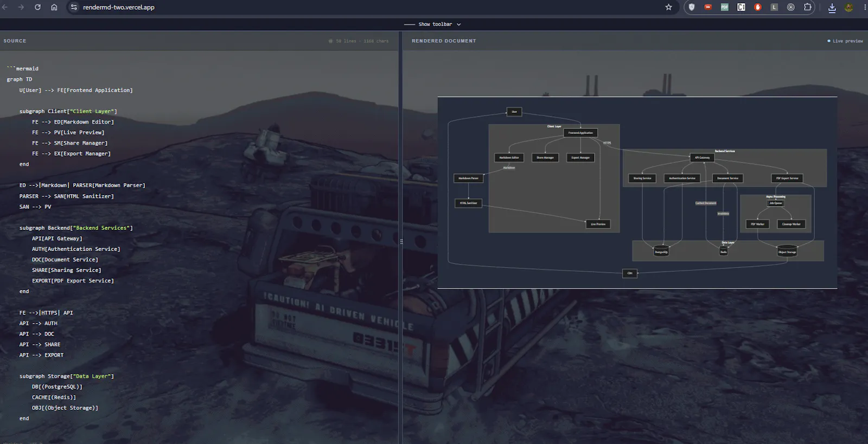Open the red fast-forward extension
This screenshot has height=444, width=868.
pyautogui.click(x=708, y=7)
